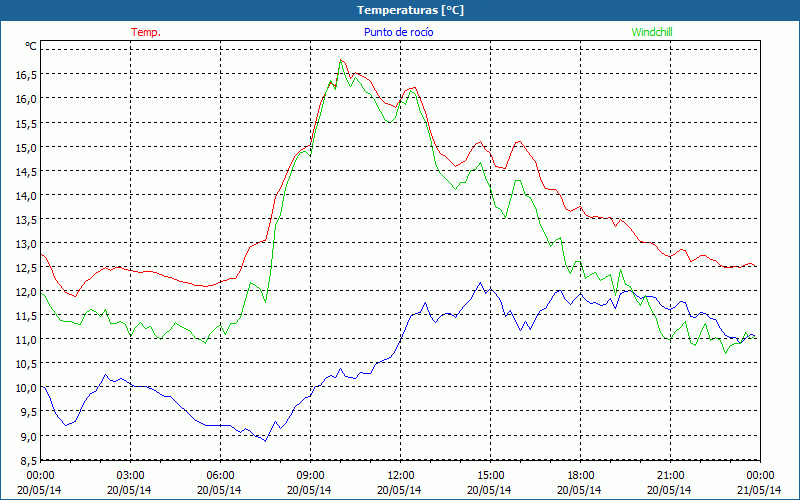
Task: Click the '9,5' y-axis value
Action: (x=28, y=412)
